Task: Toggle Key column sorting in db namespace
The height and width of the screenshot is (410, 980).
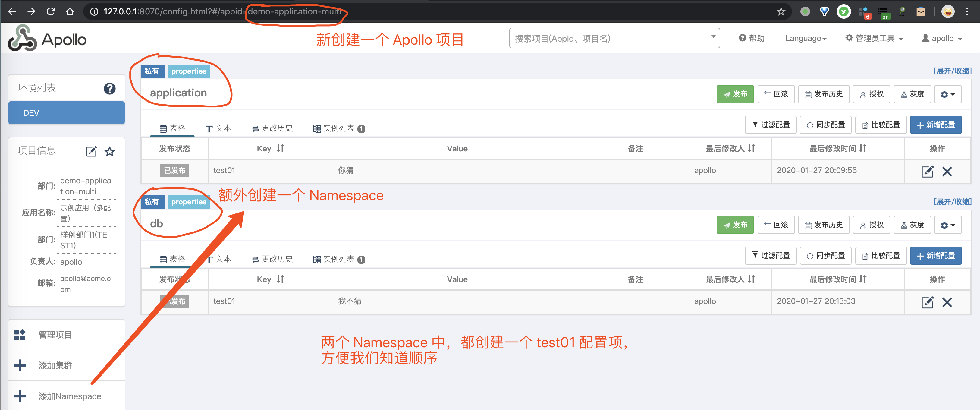Action: point(280,279)
